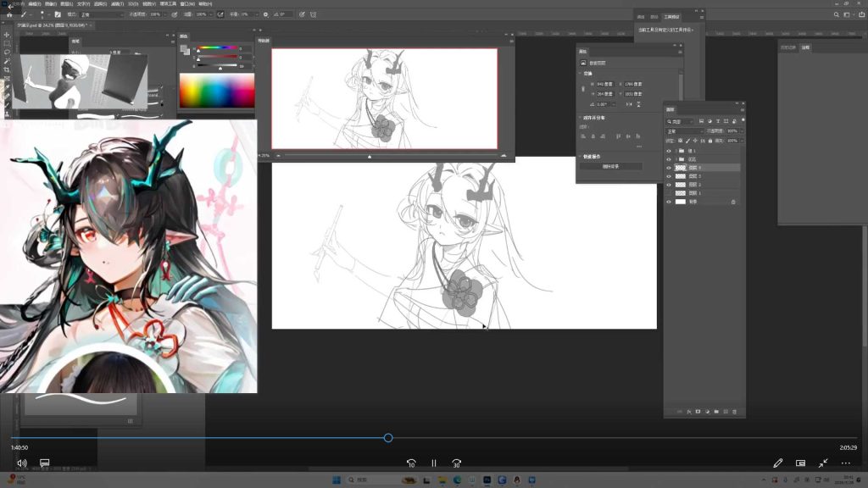Screen dimensions: 868x488
Task: Click lock transparent pixels icon
Action: (681, 141)
